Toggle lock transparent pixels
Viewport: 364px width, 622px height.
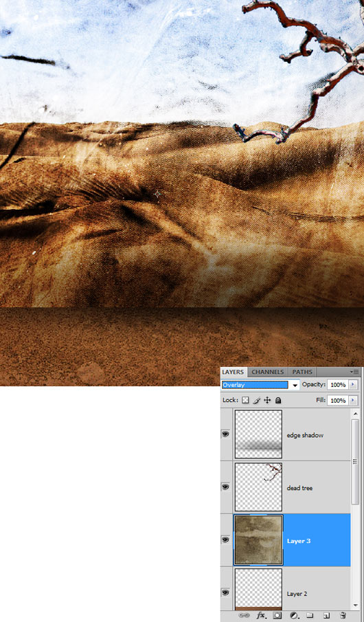(245, 400)
